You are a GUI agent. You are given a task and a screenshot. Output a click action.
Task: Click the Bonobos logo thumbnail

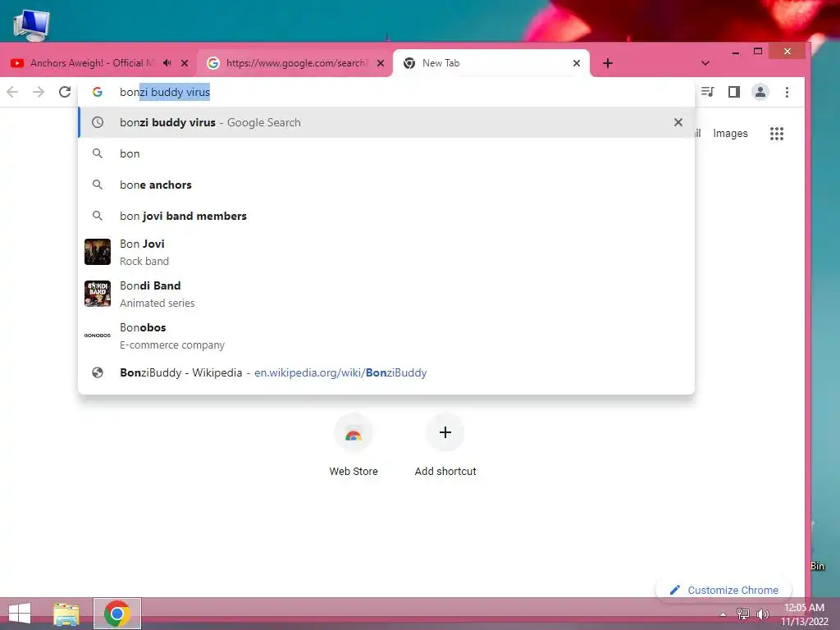coord(98,336)
